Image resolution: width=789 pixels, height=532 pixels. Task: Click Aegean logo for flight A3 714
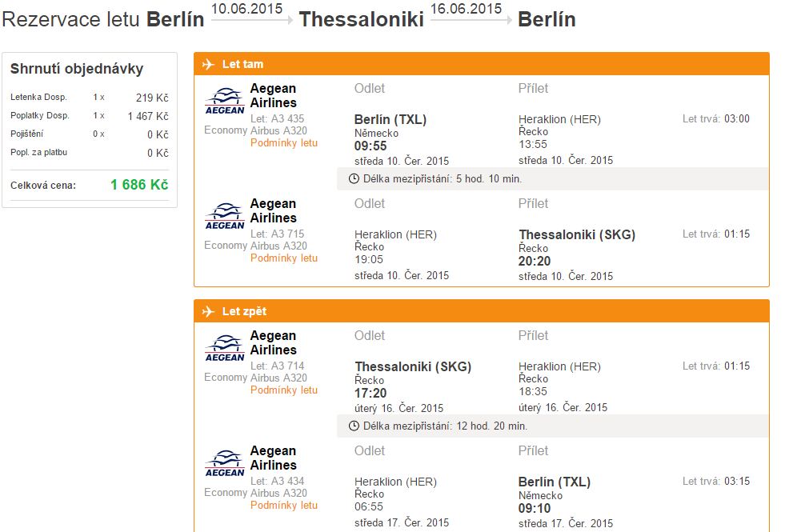click(225, 349)
